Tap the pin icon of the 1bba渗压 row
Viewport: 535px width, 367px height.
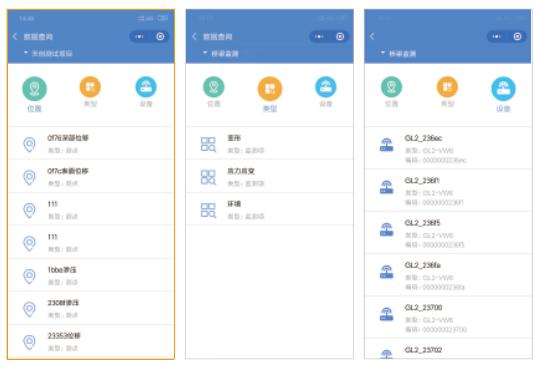tap(29, 276)
